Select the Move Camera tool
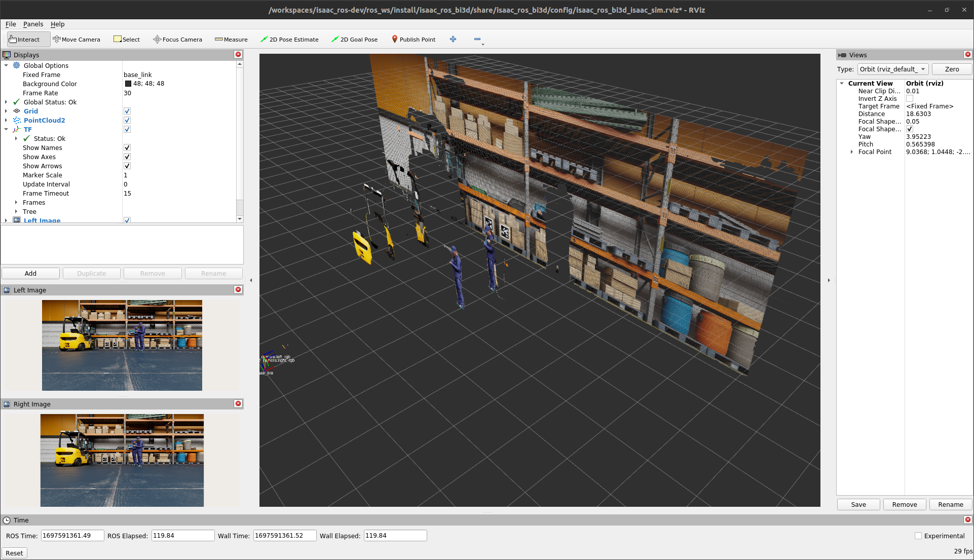Image resolution: width=974 pixels, height=560 pixels. tap(77, 40)
